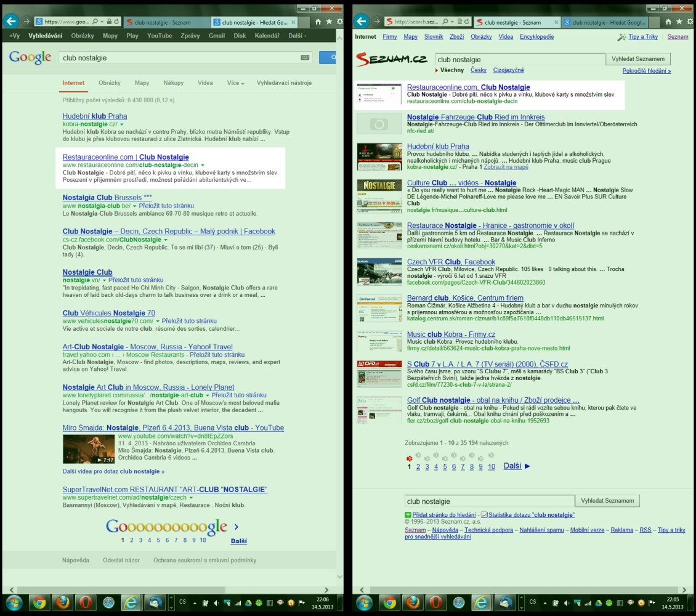The width and height of the screenshot is (696, 616).
Task: Open Nostalgie-Fahrzeuge-Club Ried im Innkreis result
Action: coord(476,117)
